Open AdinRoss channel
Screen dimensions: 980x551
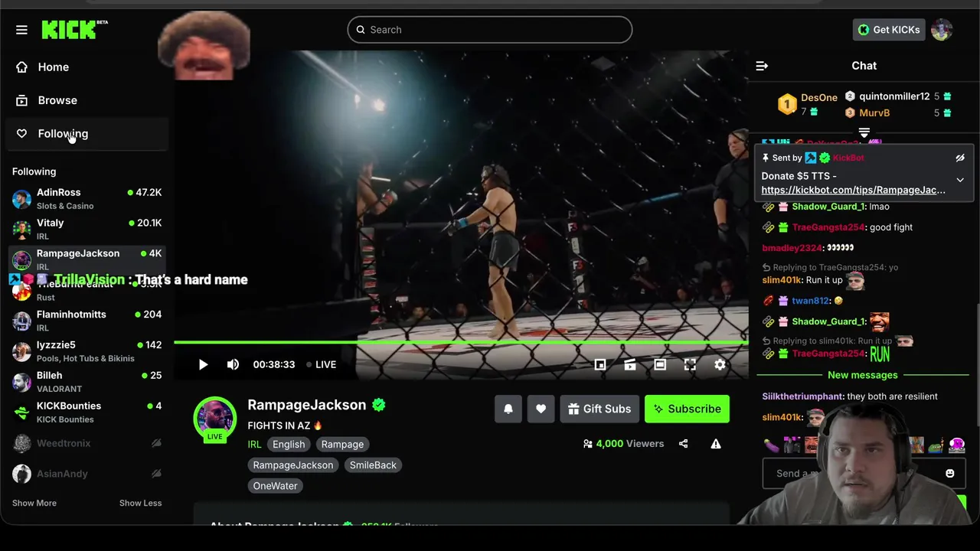point(87,199)
